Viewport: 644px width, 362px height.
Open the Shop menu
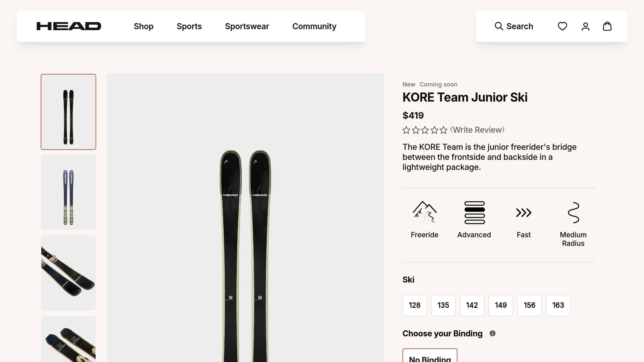point(143,26)
